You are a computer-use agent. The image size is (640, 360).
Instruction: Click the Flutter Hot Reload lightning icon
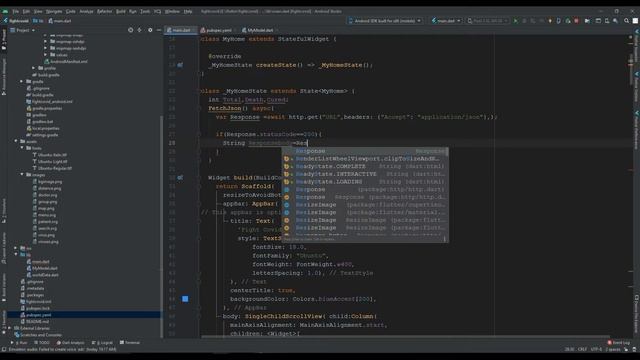550,20
